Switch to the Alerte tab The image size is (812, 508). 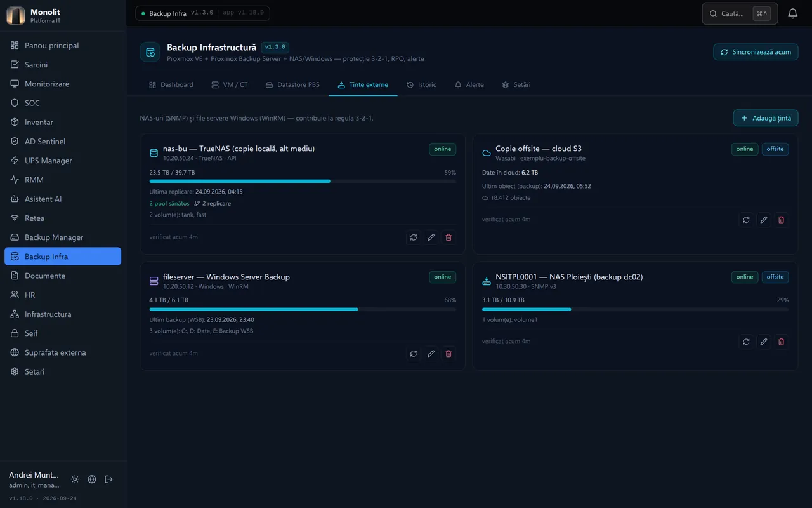(469, 85)
